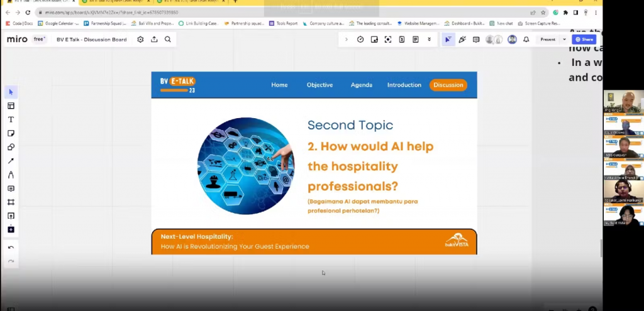Toggle the focus frame mode icon
The image size is (644, 311).
(387, 40)
